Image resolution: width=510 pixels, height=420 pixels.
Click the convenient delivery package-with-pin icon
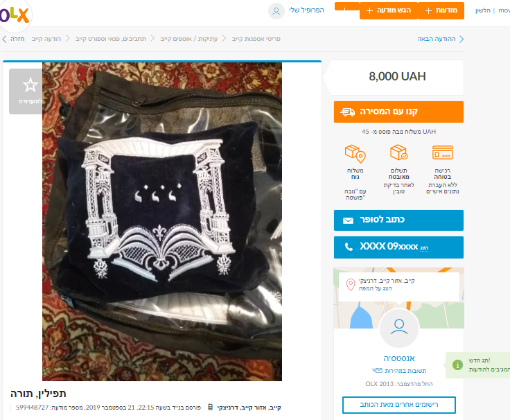355,154
